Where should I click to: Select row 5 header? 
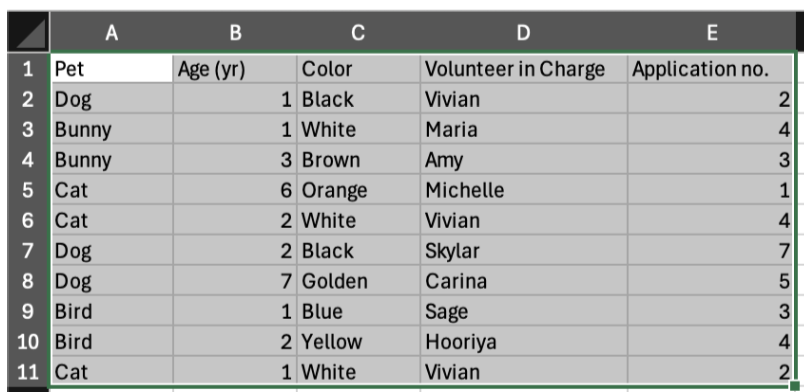coord(29,190)
